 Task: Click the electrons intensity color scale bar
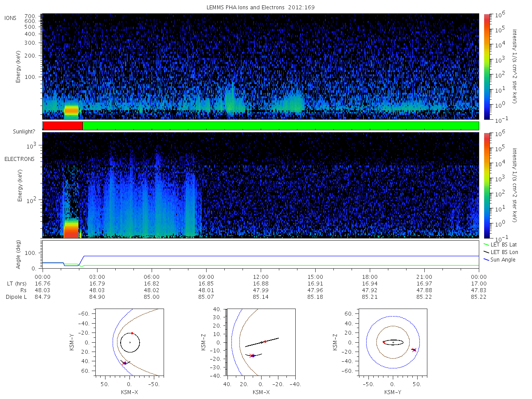pos(487,185)
